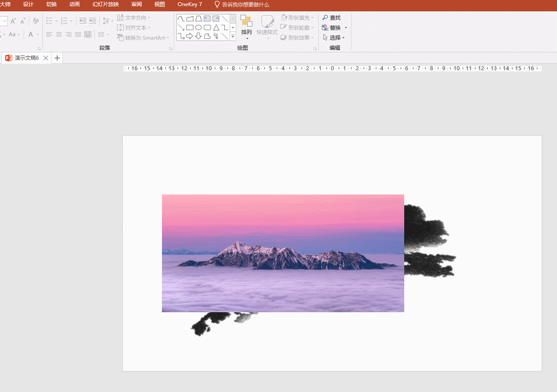Pick the trapezoid shape in the shapes gallery

(198, 19)
